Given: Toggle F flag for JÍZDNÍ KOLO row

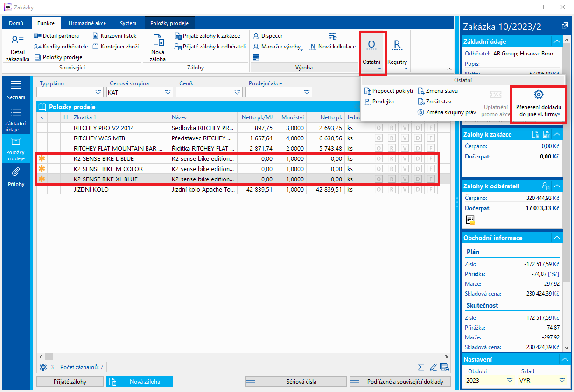Looking at the screenshot, I should (431, 190).
